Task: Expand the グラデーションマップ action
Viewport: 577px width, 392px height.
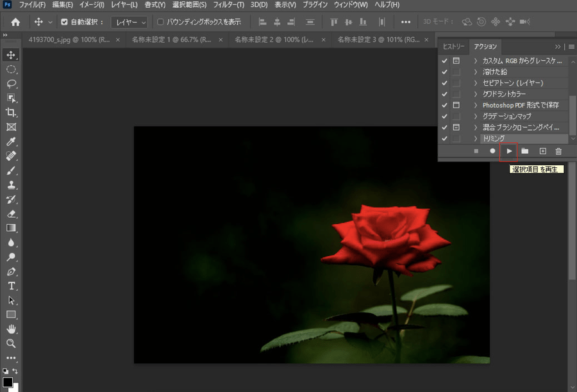Action: click(476, 116)
